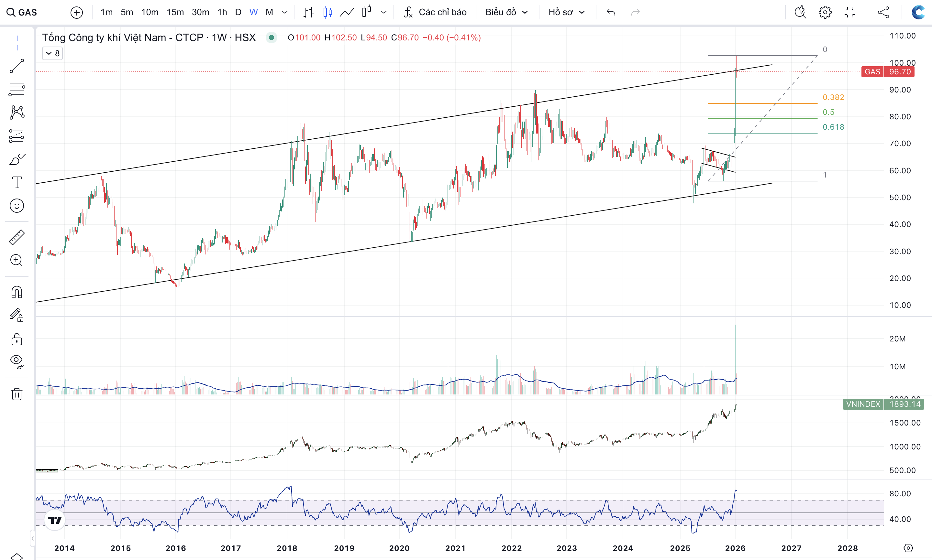
Task: Toggle magnet mode on
Action: tap(17, 292)
